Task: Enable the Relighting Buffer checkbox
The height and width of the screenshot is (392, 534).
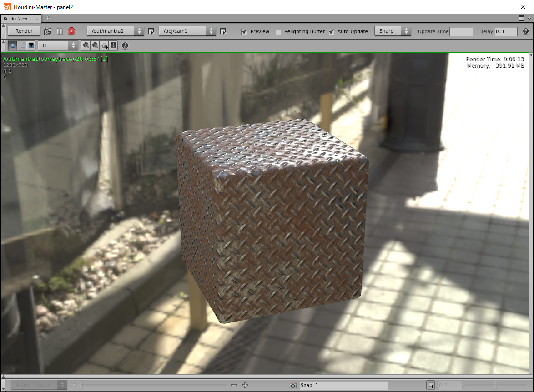Action: 278,31
